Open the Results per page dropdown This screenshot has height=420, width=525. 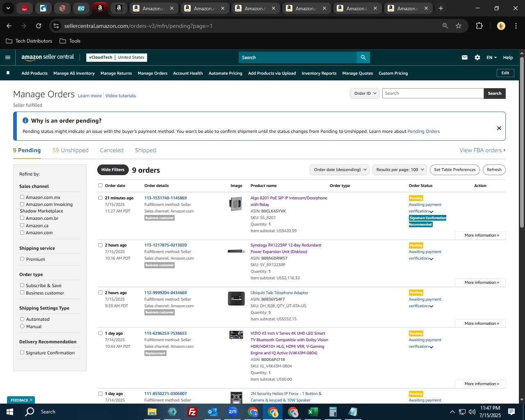[x=400, y=170]
